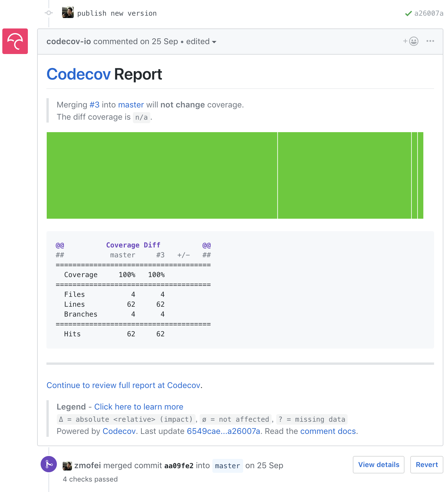This screenshot has height=492, width=448.
Task: Open the 'Powered by Codecov' link
Action: (x=119, y=431)
